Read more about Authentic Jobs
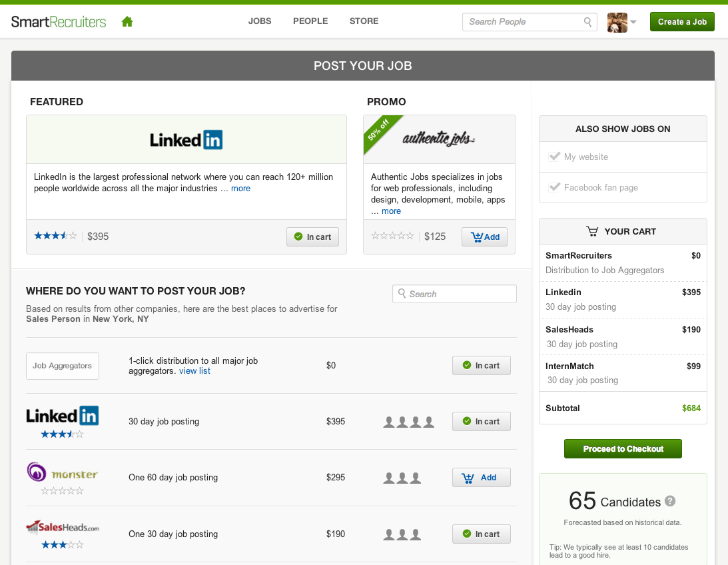 [391, 211]
